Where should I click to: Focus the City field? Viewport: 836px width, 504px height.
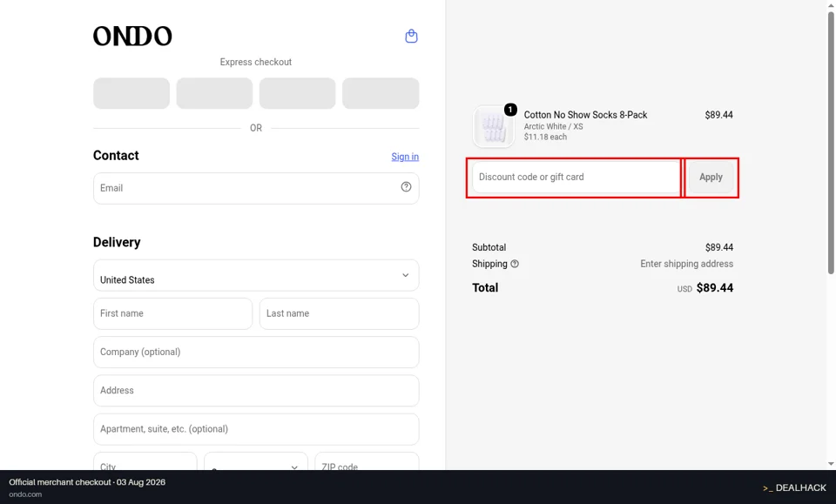pos(145,461)
